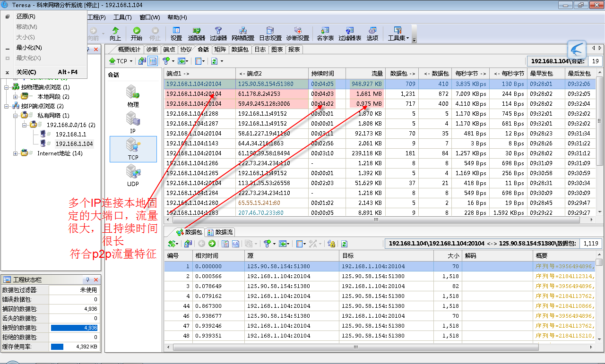Click the 日志设置 (Log Settings) toolbar icon
The height and width of the screenshot is (364, 605).
pos(270,34)
